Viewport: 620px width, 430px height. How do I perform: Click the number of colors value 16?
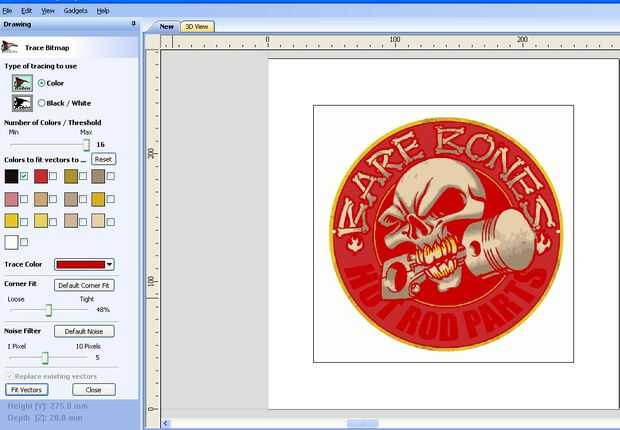coord(100,144)
